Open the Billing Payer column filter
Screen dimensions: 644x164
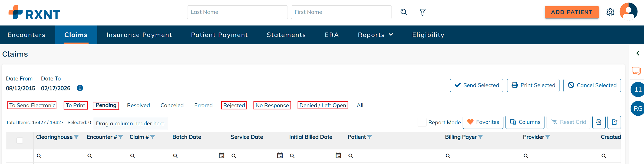[x=480, y=137]
